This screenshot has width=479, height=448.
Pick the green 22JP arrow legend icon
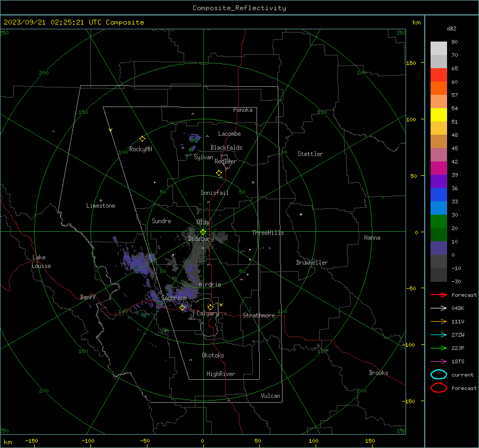click(x=439, y=348)
